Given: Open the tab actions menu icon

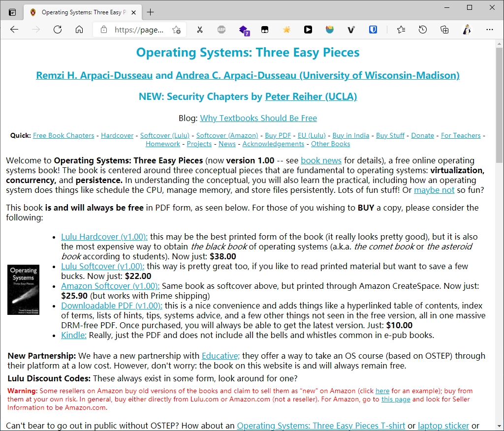Looking at the screenshot, I should pyautogui.click(x=12, y=12).
